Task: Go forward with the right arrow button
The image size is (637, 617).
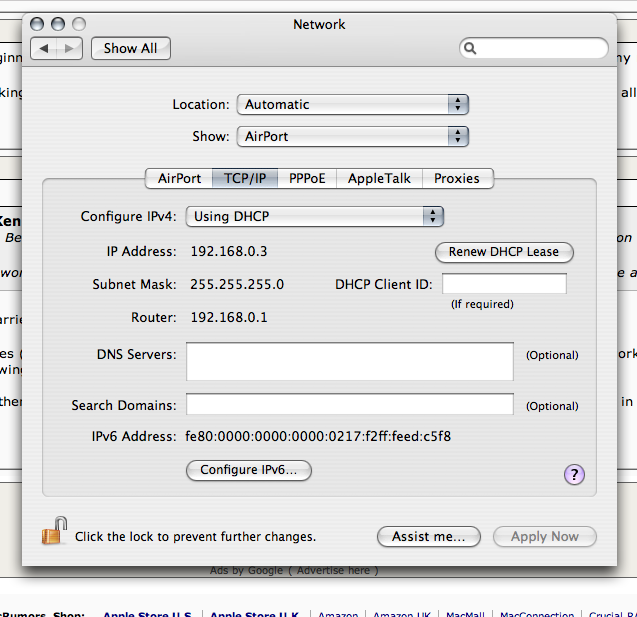Action: [69, 49]
